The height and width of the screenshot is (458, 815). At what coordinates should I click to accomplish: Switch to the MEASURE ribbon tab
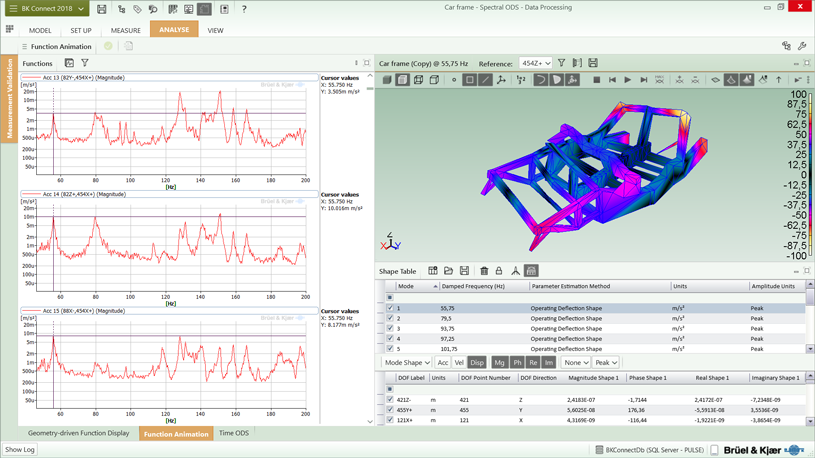tap(126, 30)
